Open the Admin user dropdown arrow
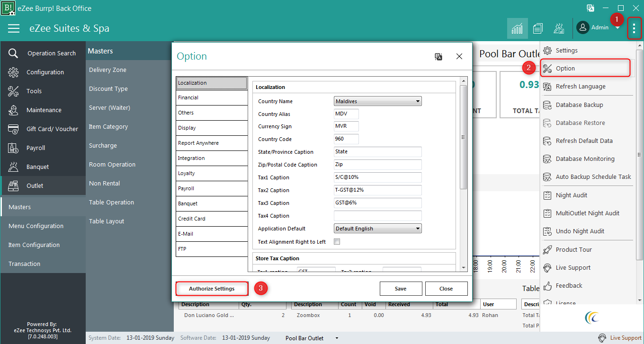644x344 pixels. (x=617, y=28)
